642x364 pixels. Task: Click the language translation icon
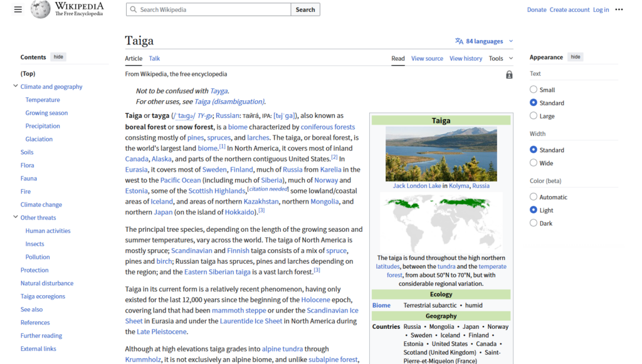pyautogui.click(x=459, y=41)
